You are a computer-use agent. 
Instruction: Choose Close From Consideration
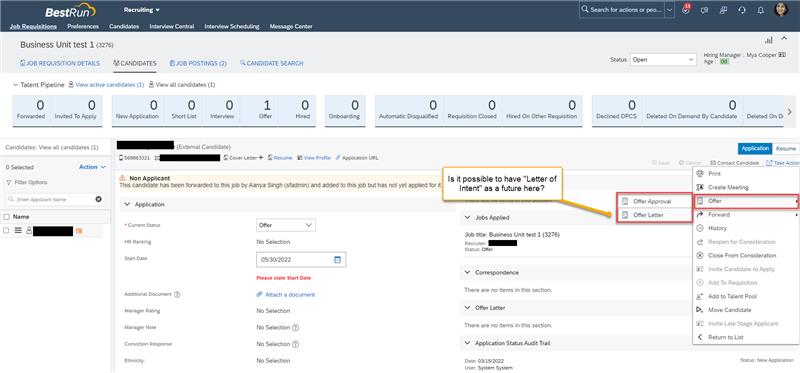point(745,255)
